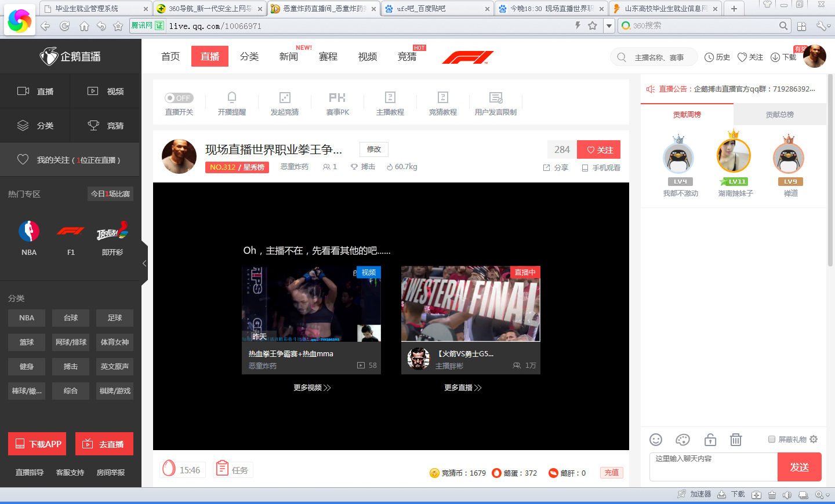Screen dimensions: 835x504
Task: Select 新闻 in the top navigation
Action: pyautogui.click(x=289, y=56)
